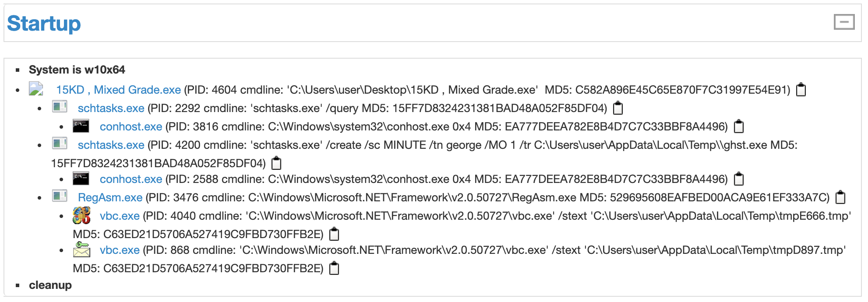Click the console icon beside conhost.exe PID 3816
The height and width of the screenshot is (302, 868).
coord(81,126)
